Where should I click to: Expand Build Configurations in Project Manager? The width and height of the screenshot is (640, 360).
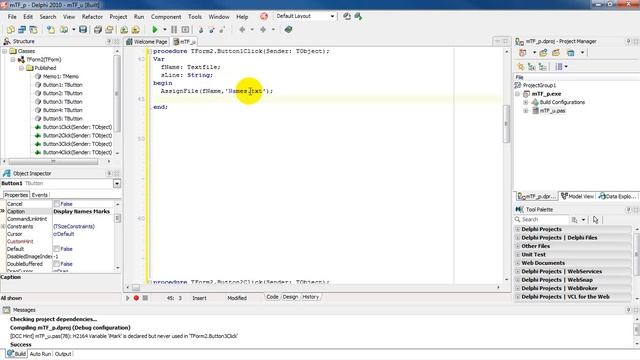click(x=526, y=102)
